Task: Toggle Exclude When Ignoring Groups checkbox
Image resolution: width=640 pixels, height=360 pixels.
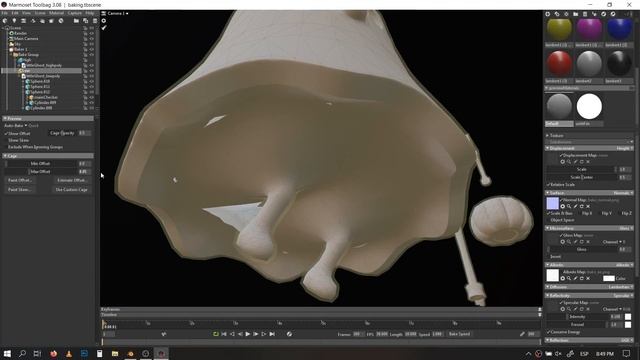Action: tap(6, 147)
